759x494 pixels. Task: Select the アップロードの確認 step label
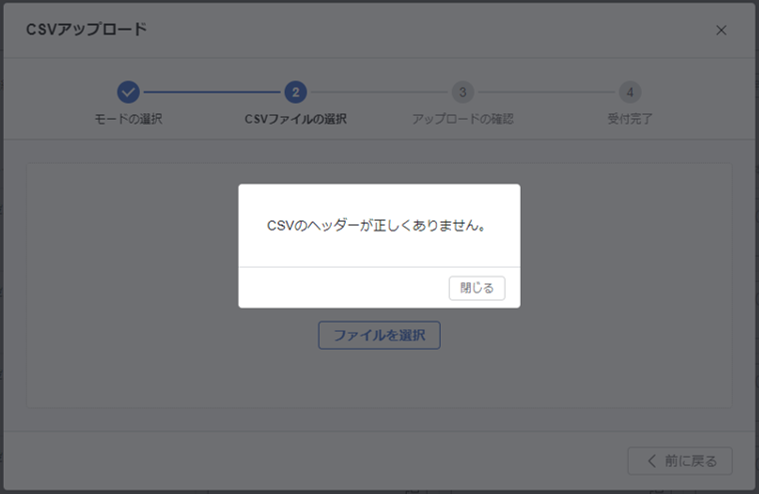click(462, 119)
